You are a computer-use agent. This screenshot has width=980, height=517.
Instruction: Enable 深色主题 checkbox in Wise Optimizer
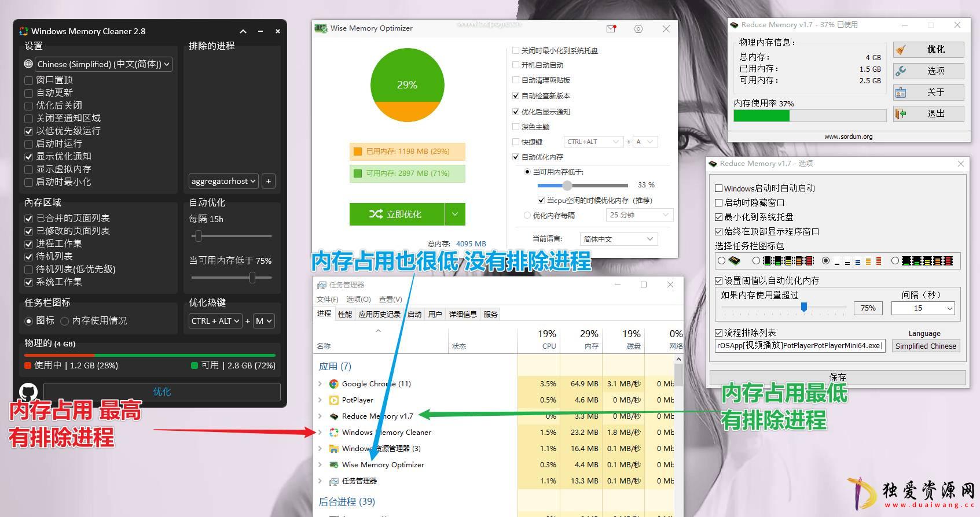[x=516, y=127]
